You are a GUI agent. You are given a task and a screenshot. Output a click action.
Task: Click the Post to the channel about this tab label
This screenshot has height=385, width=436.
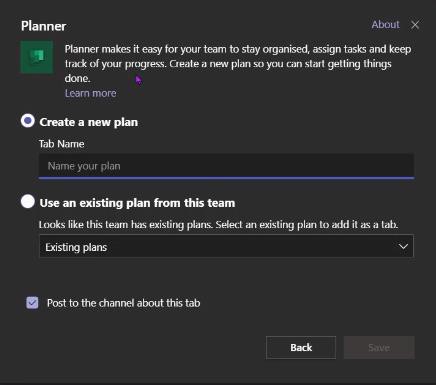pyautogui.click(x=124, y=303)
